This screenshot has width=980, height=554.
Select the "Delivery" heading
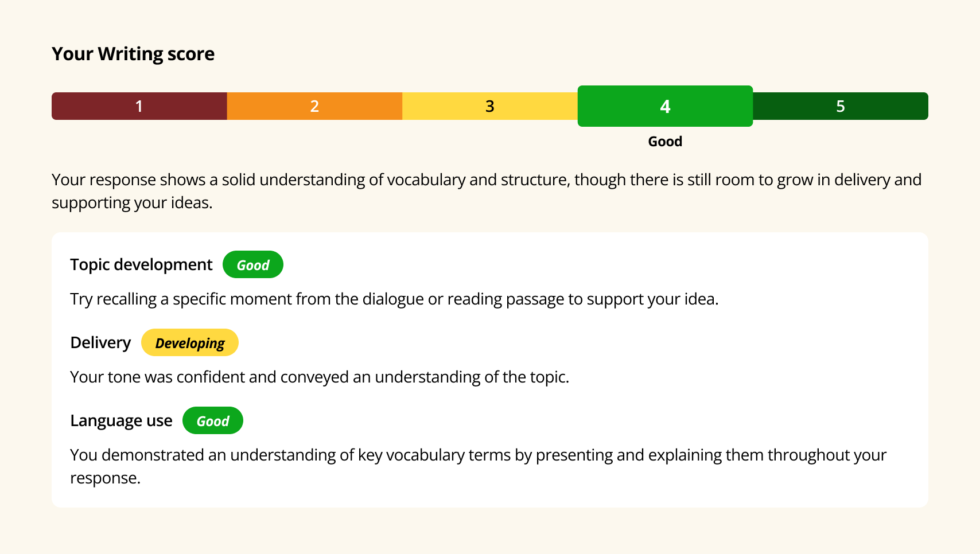pyautogui.click(x=100, y=342)
